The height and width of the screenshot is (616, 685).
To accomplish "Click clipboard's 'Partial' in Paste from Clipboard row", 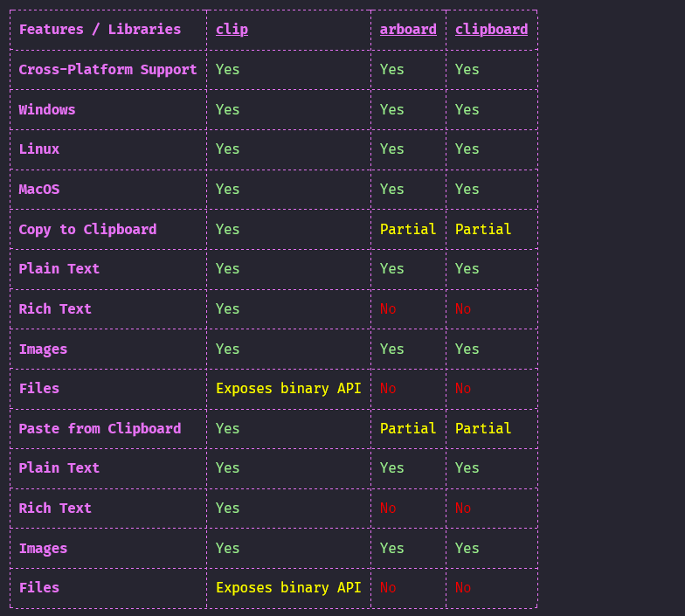I will click(483, 429).
